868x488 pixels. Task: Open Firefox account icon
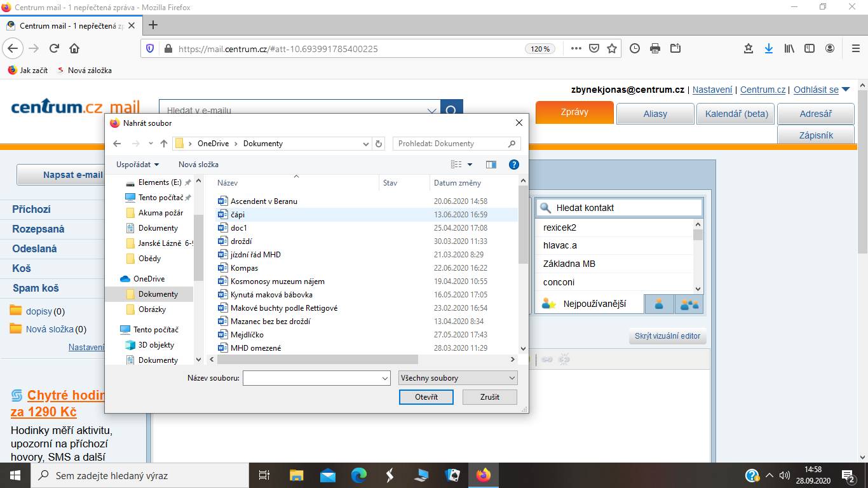(x=830, y=48)
